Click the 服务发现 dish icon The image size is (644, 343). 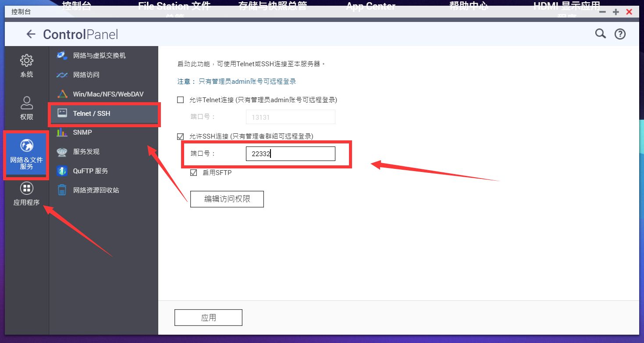pos(62,152)
